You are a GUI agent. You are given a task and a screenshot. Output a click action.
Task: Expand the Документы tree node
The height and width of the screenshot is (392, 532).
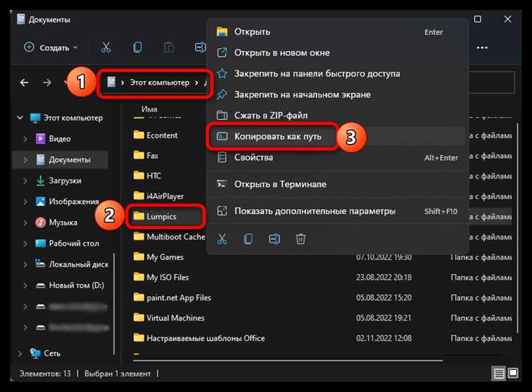coord(25,159)
